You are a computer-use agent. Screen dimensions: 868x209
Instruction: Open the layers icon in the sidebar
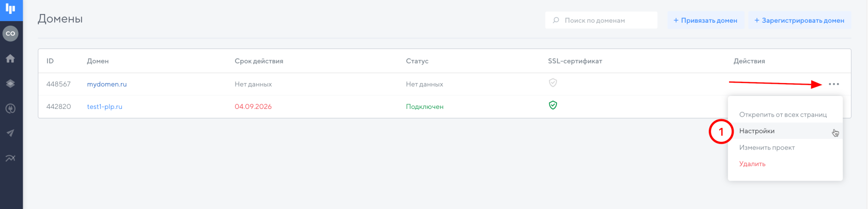pos(10,84)
